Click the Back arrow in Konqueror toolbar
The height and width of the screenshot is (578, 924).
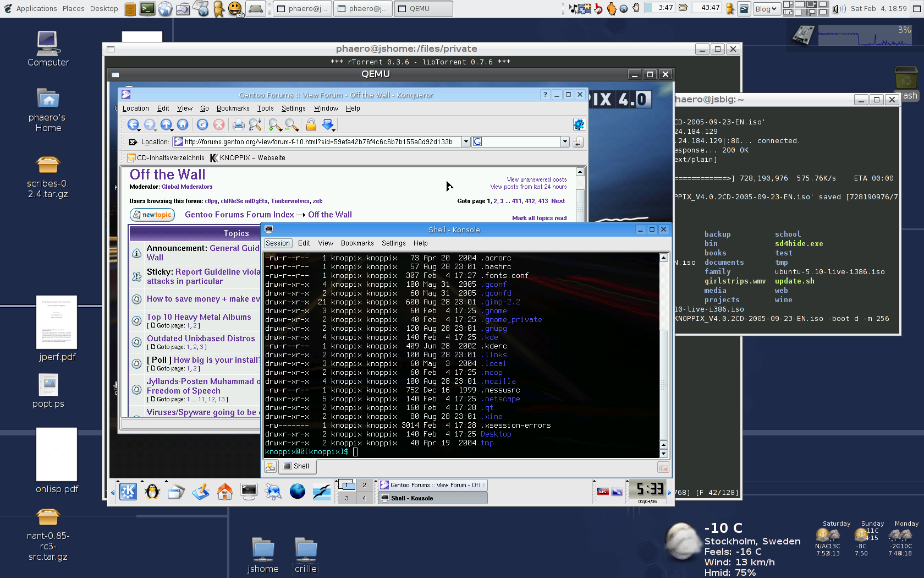tap(133, 124)
